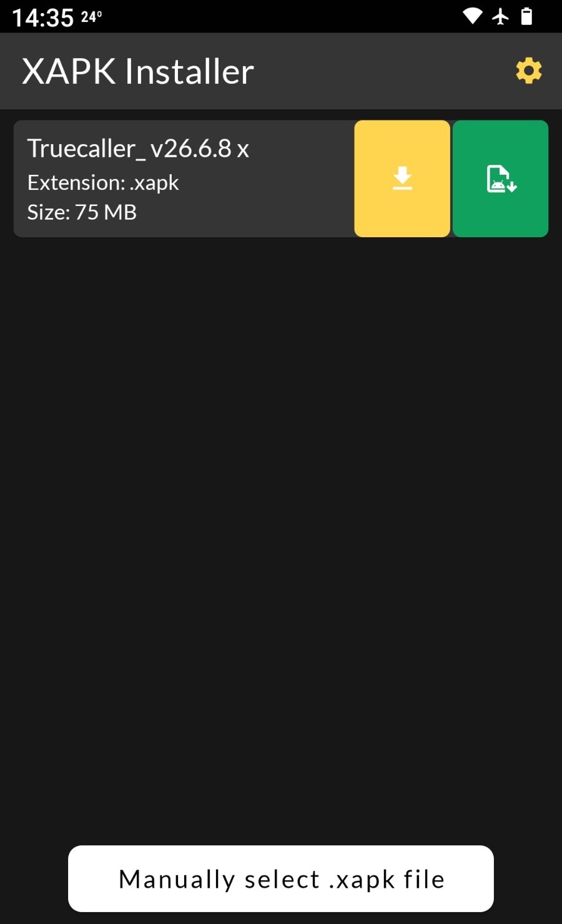Tap the battery indicator icon
The width and height of the screenshot is (562, 924).
[x=526, y=16]
